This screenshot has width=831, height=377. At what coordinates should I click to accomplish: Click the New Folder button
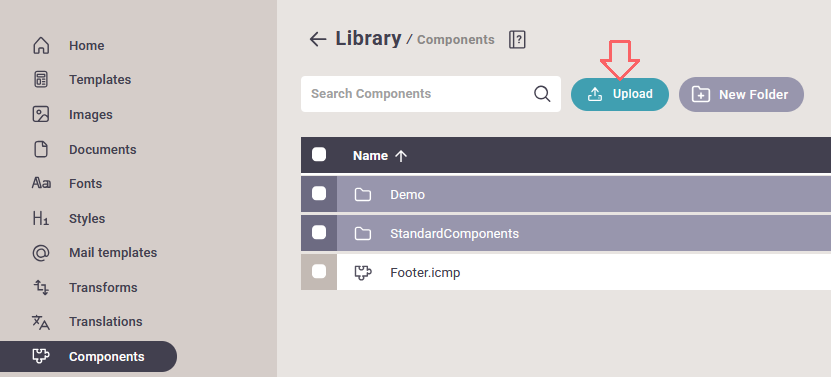tap(741, 94)
